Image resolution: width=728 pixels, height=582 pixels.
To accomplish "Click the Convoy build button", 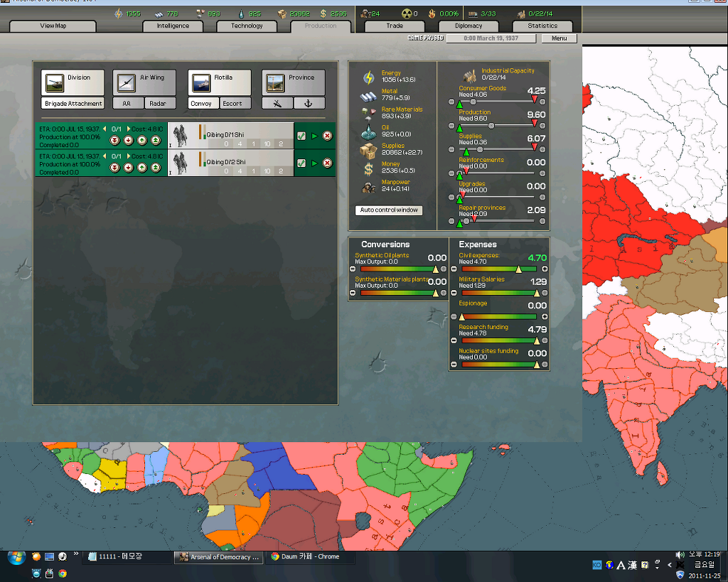I will (203, 104).
